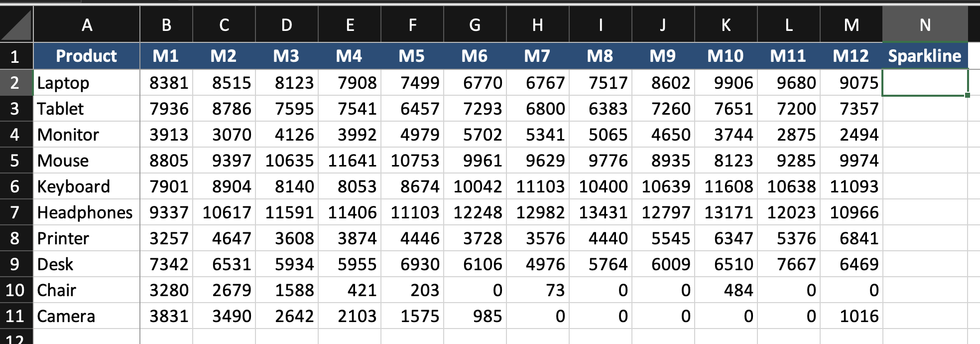Select the empty Sparkline cell N2
Image resolution: width=980 pixels, height=344 pixels.
click(x=925, y=83)
